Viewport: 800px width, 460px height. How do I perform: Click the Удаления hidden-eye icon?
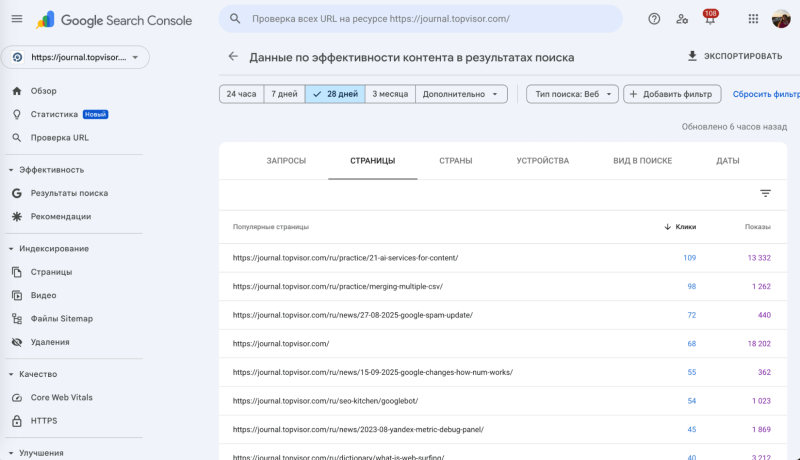(17, 342)
